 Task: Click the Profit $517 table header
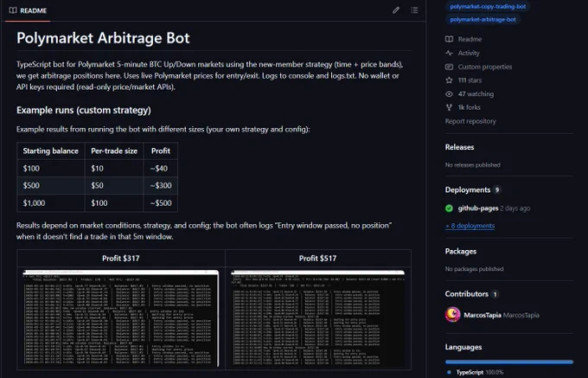[317, 259]
